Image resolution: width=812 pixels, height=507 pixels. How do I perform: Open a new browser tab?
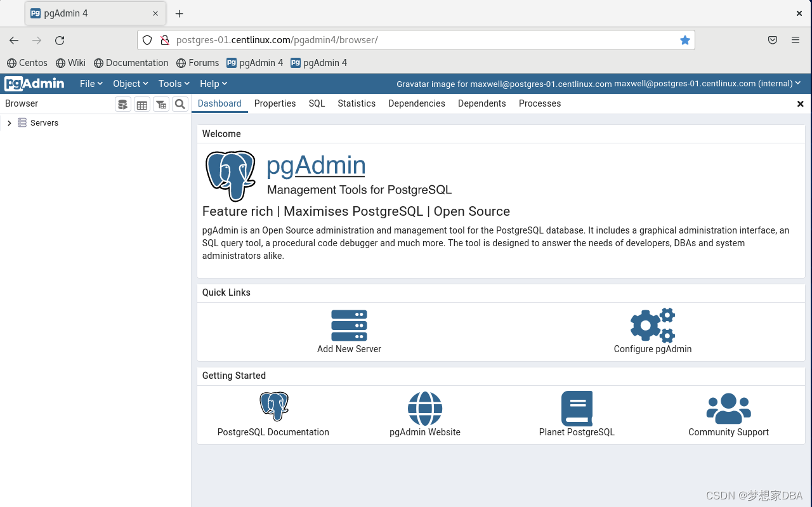click(180, 13)
